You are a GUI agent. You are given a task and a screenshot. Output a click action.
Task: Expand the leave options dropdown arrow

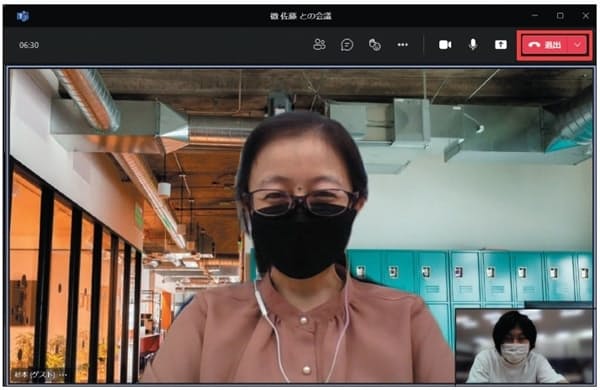578,45
